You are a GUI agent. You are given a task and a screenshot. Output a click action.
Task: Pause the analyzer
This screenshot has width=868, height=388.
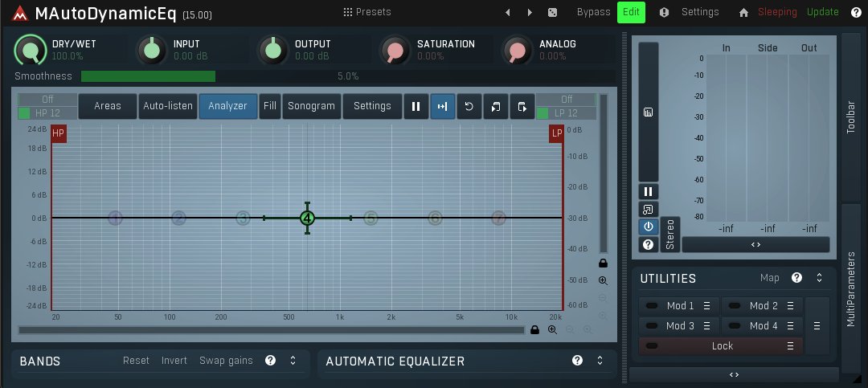point(416,106)
